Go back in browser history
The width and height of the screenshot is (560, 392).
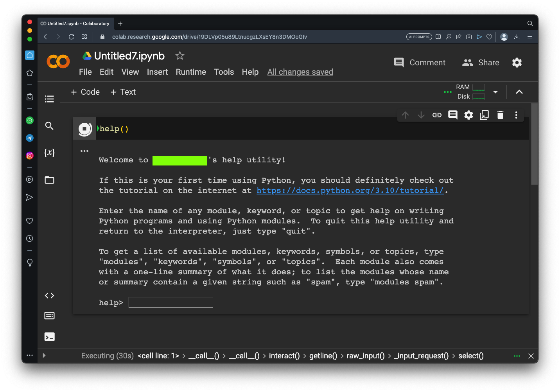click(x=45, y=37)
